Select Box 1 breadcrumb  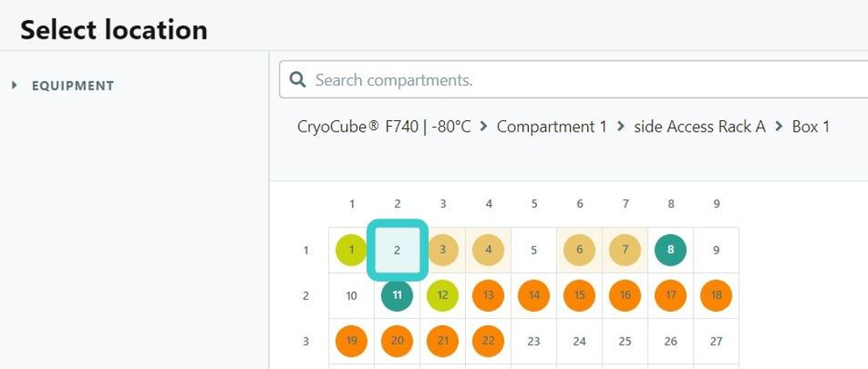pyautogui.click(x=811, y=127)
